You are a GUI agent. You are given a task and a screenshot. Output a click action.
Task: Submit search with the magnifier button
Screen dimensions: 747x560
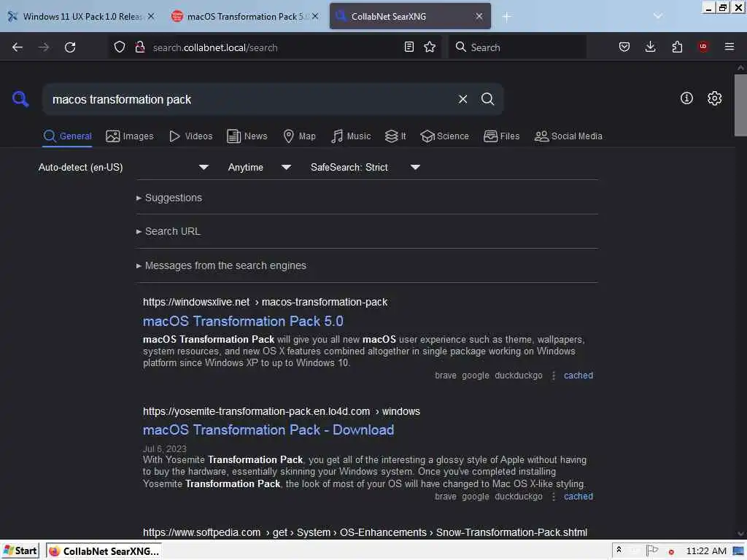tap(487, 99)
